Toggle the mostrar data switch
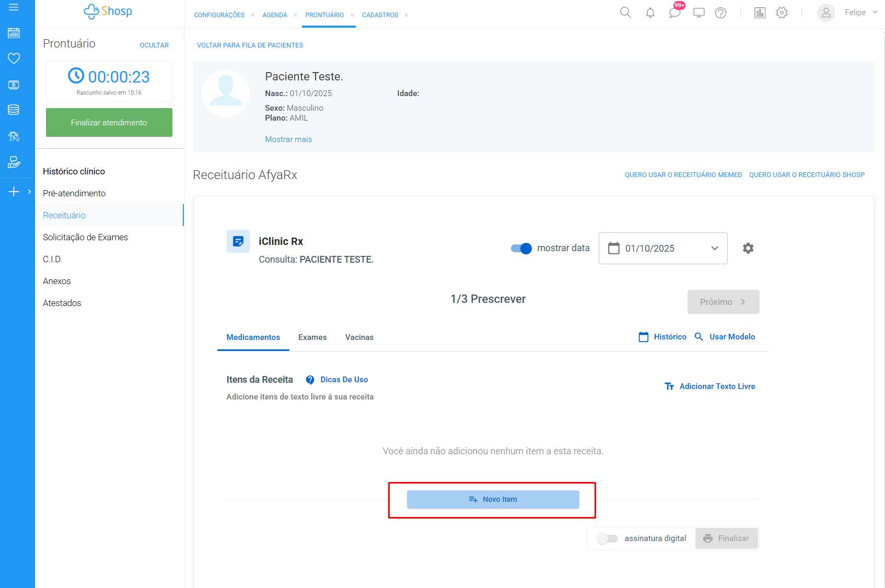885x588 pixels. point(521,249)
